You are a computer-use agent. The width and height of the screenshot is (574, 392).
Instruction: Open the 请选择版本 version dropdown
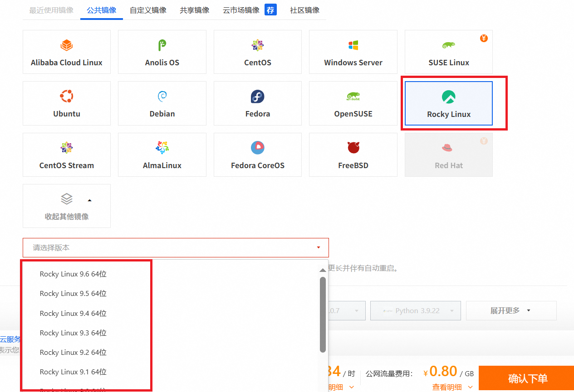[x=176, y=248]
